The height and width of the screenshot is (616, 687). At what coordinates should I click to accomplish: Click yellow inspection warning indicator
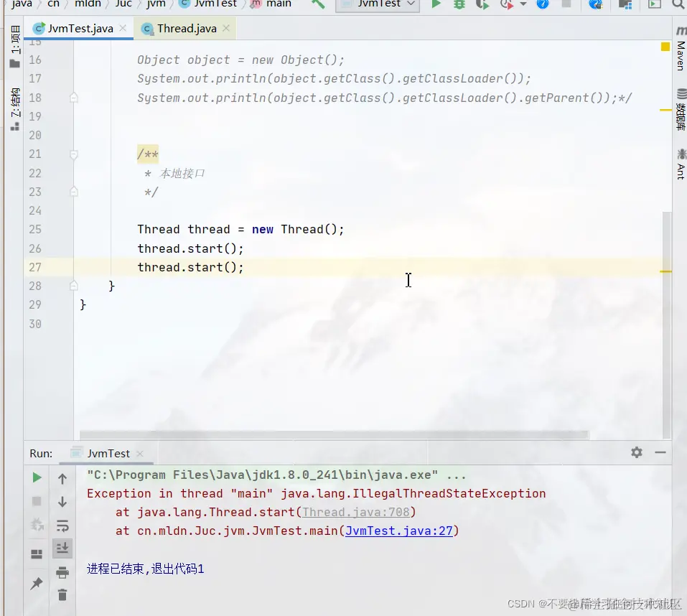(665, 47)
